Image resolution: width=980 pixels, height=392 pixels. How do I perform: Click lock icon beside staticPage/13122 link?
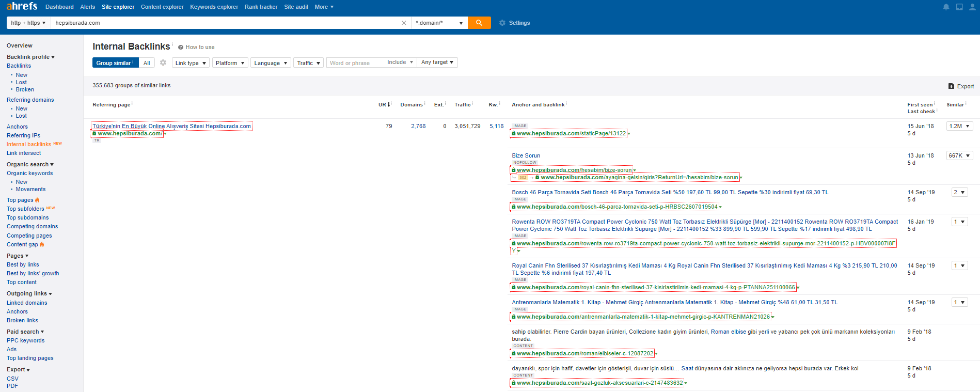coord(514,133)
